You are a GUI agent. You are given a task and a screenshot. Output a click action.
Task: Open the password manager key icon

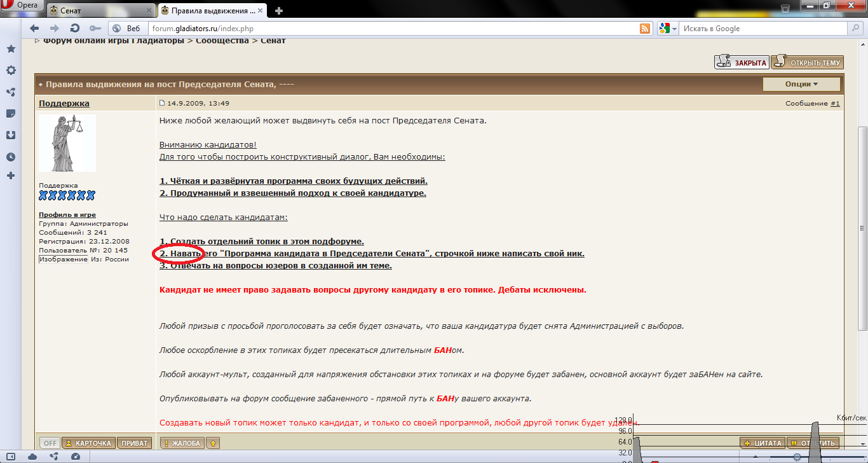pos(95,29)
